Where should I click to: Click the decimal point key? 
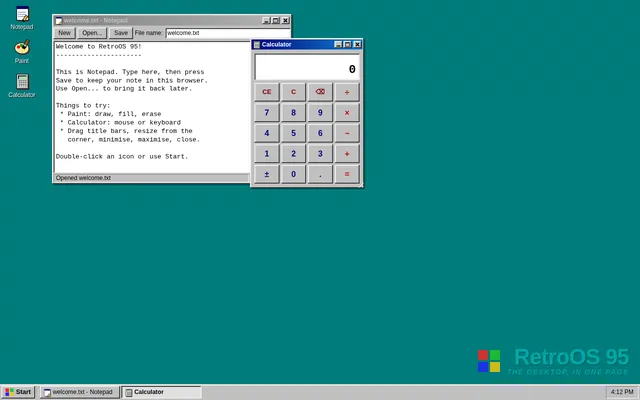coord(320,174)
